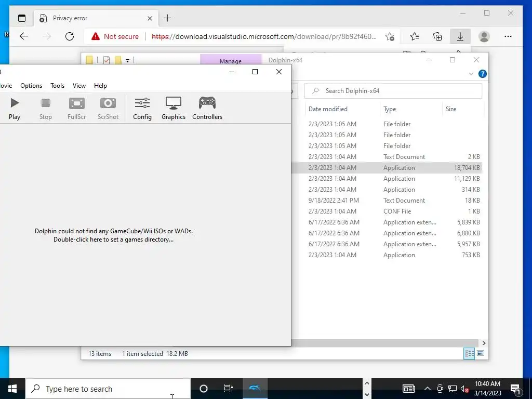Screen dimensions: 532x399
Task: Open Edge Downloads icon
Action: point(460,36)
